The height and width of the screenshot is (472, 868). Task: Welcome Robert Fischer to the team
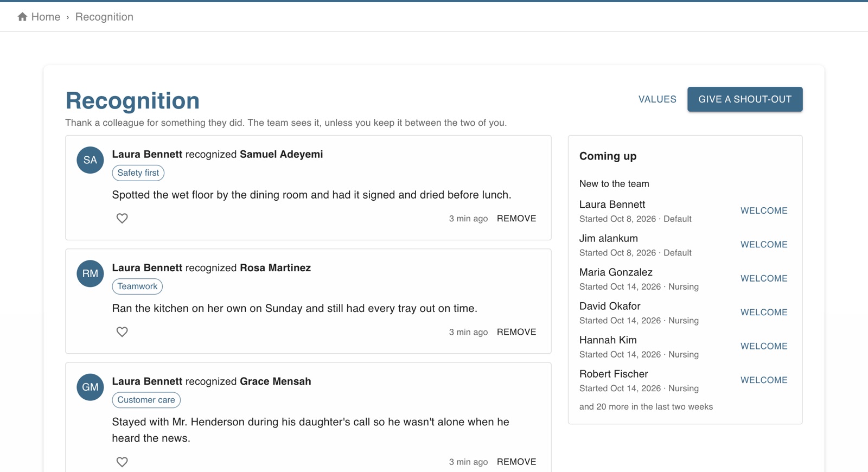(x=764, y=380)
